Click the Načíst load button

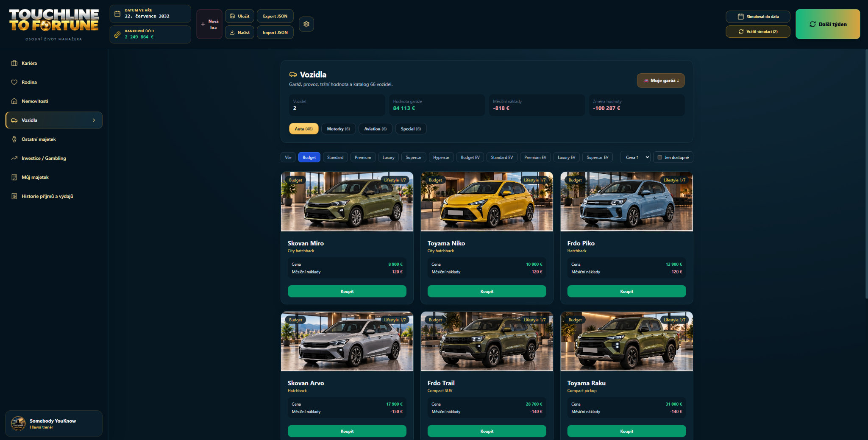click(x=239, y=32)
